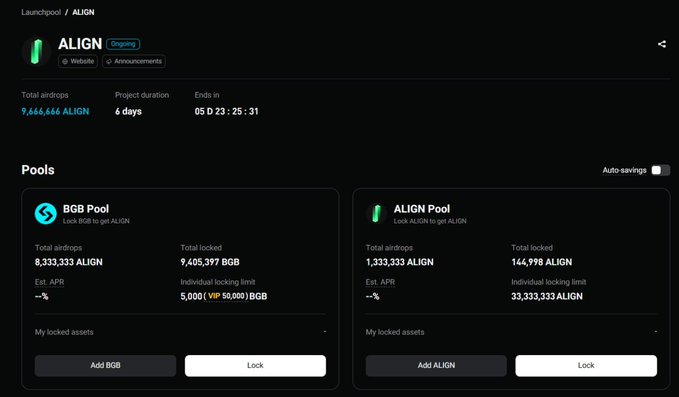Click the ALIGN Pool title
The width and height of the screenshot is (679, 397).
pos(422,209)
